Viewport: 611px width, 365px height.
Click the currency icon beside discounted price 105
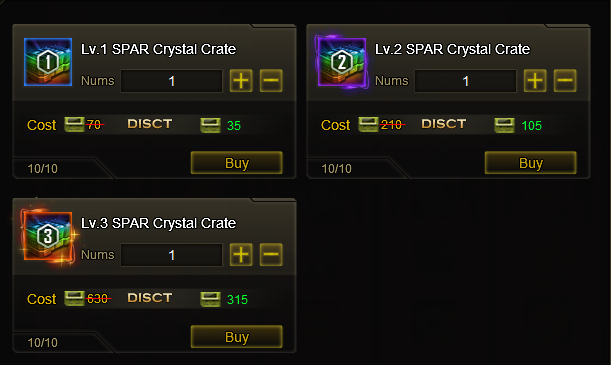tap(504, 125)
